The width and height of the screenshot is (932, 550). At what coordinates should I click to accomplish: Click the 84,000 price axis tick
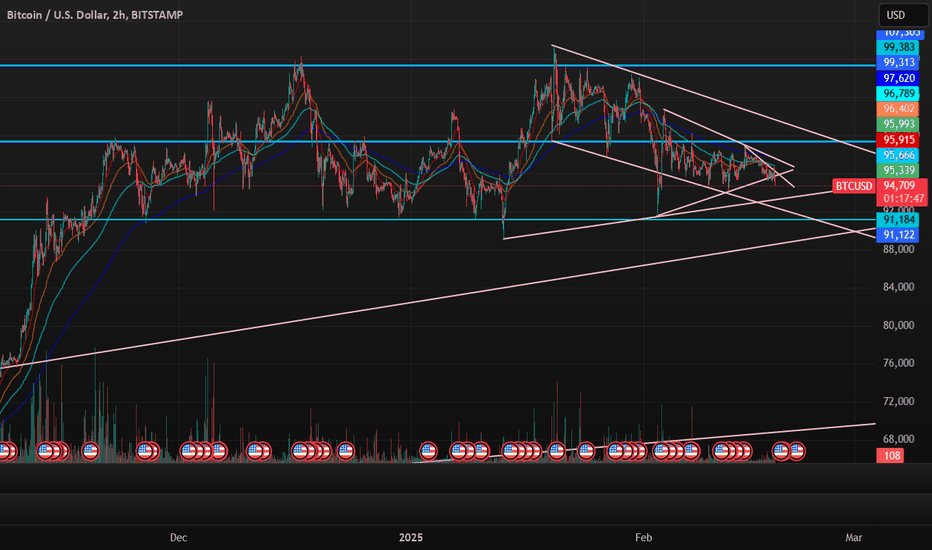(x=898, y=287)
